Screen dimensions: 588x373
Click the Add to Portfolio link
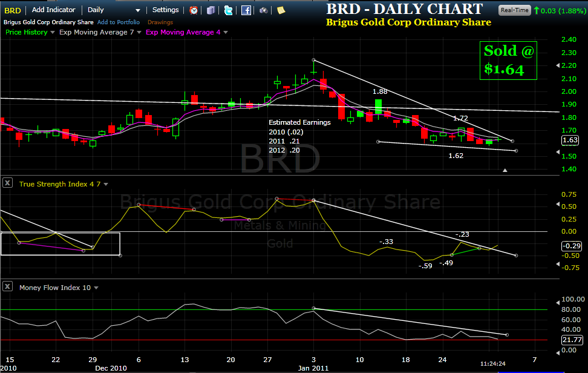(x=119, y=22)
